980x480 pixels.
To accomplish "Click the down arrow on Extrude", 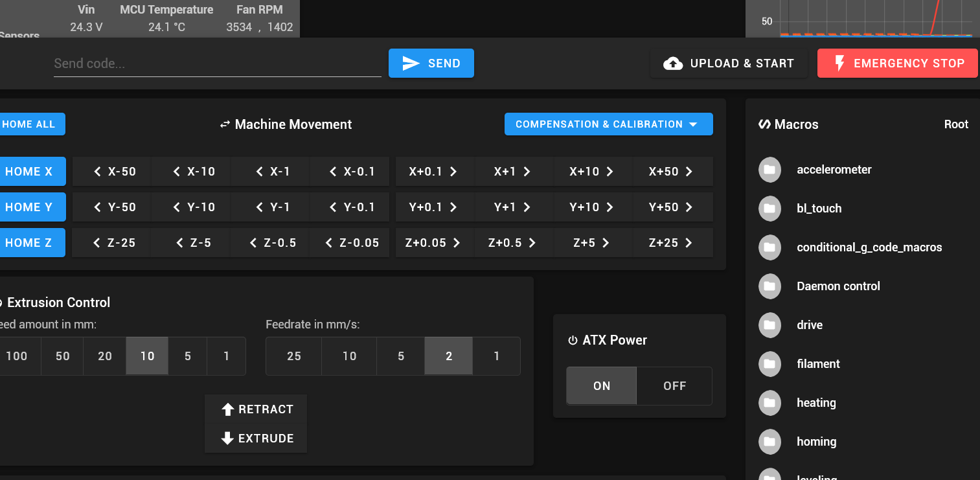I will point(227,439).
